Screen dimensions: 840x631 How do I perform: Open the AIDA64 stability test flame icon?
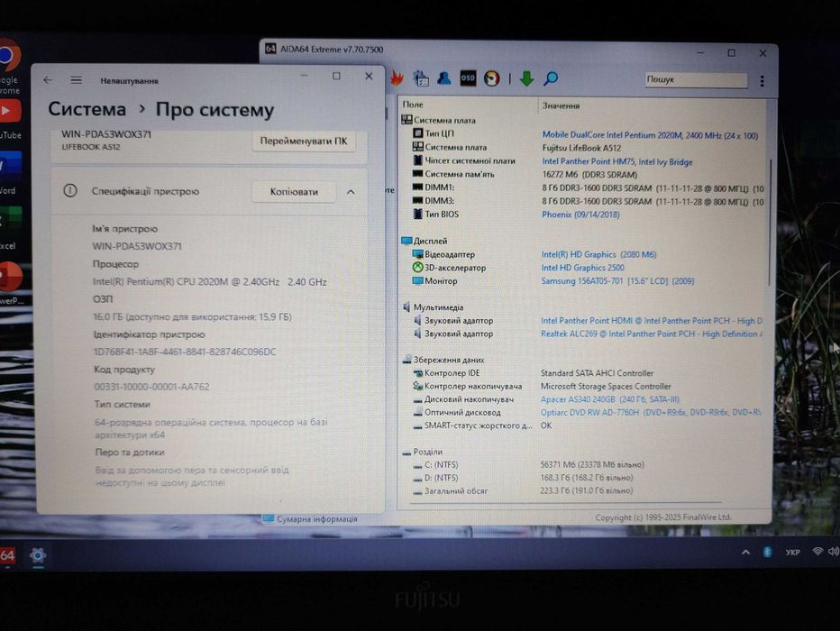tap(397, 78)
